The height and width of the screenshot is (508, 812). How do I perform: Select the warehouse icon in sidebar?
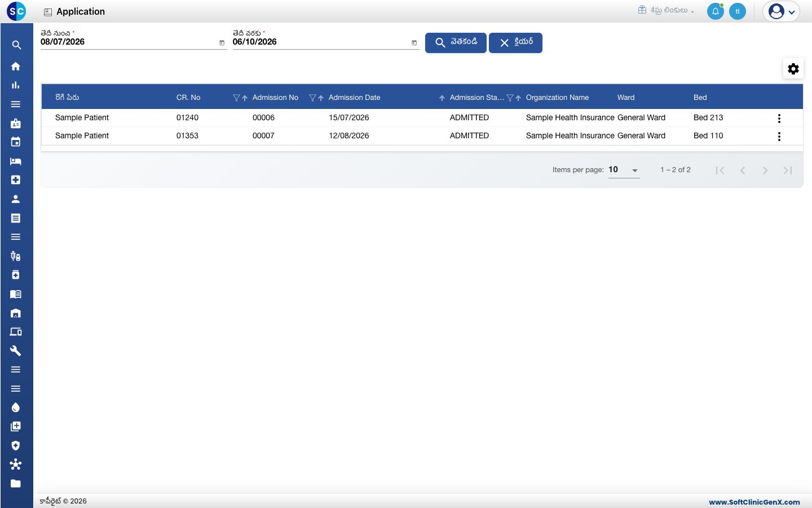coord(16,313)
